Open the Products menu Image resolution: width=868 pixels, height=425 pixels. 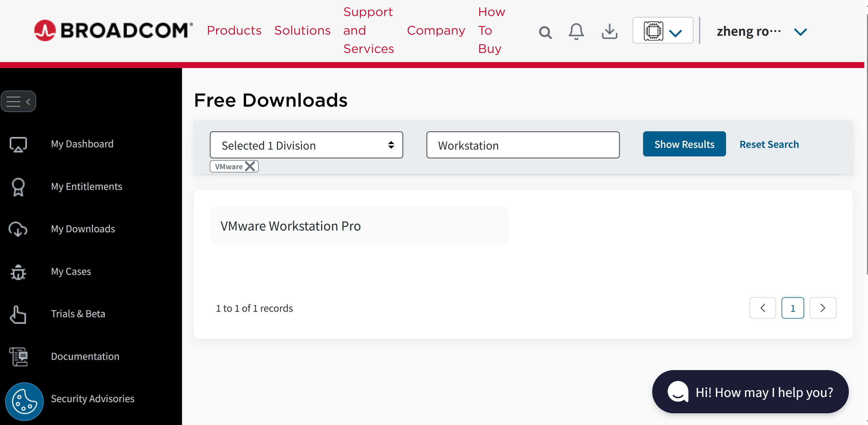point(234,30)
